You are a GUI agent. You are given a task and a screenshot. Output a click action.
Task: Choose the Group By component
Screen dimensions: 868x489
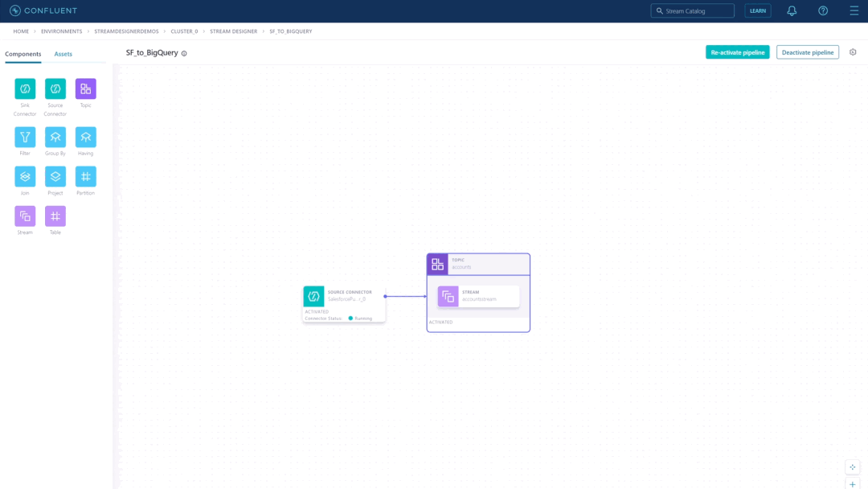pyautogui.click(x=55, y=137)
